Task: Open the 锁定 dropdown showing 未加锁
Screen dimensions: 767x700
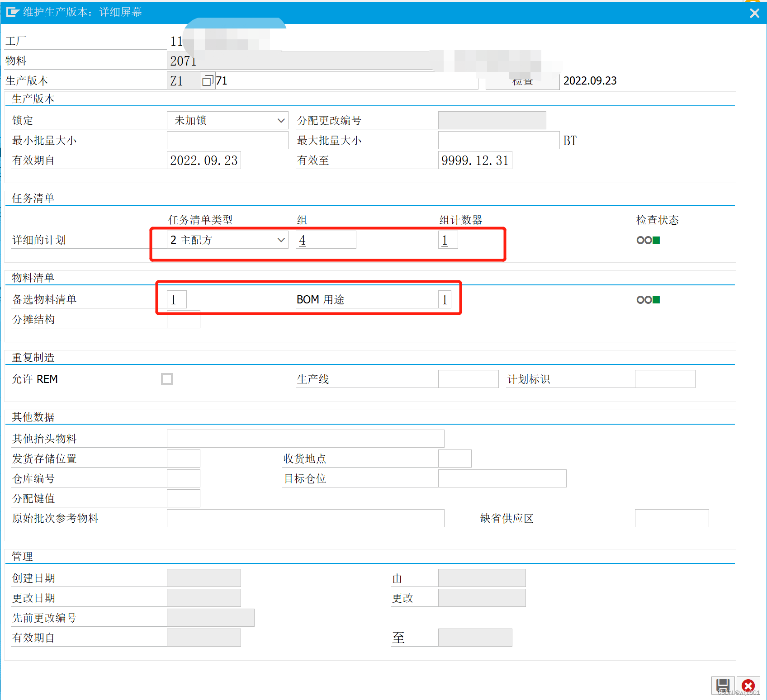Action: (227, 120)
